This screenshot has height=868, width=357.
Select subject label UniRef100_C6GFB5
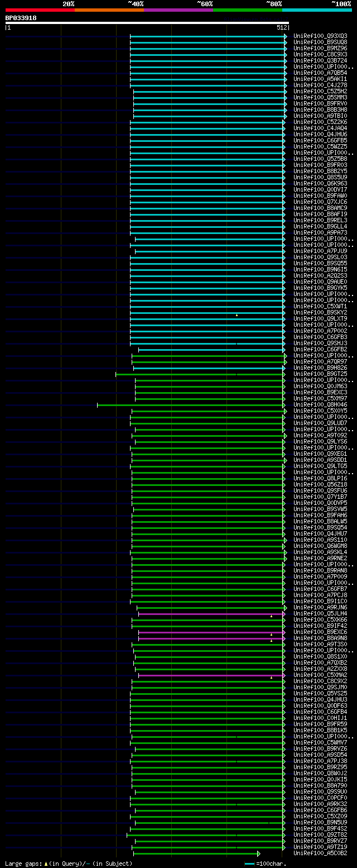coord(320,140)
